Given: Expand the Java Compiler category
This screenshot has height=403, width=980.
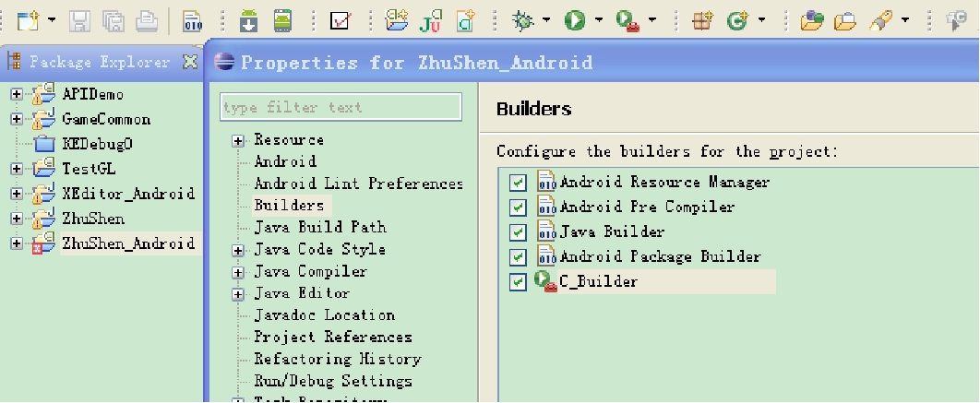Looking at the screenshot, I should pos(237,272).
